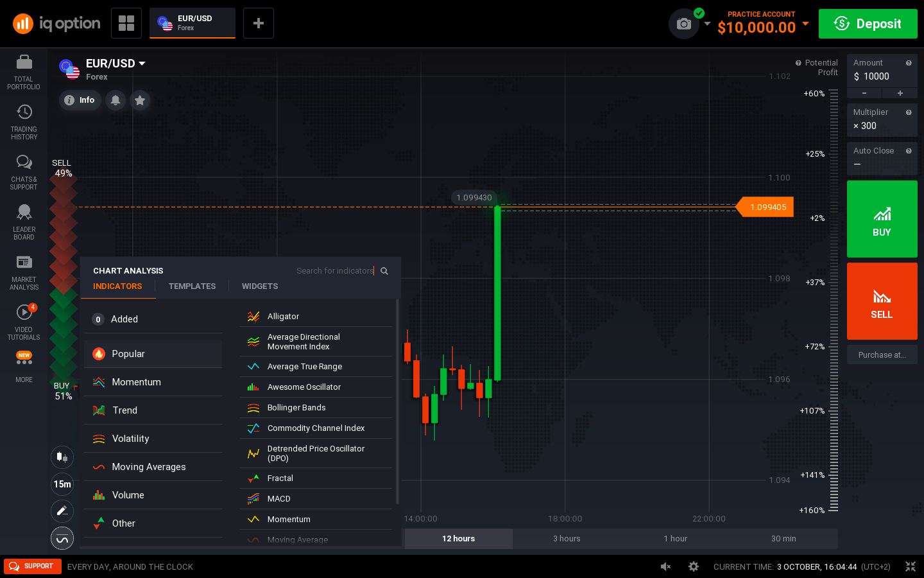Switch to the Templates tab

(x=192, y=286)
